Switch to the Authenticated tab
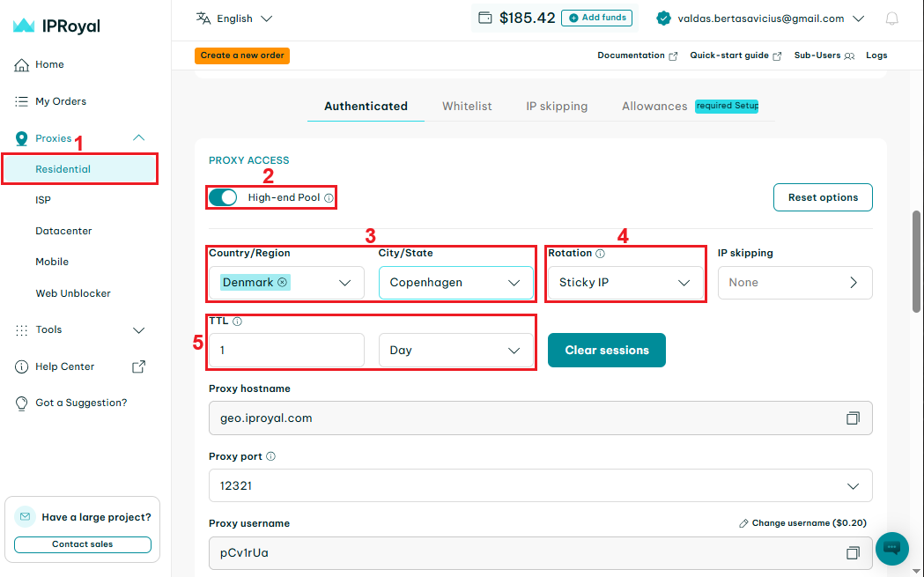Screen dimensions: 924x577 (366, 106)
